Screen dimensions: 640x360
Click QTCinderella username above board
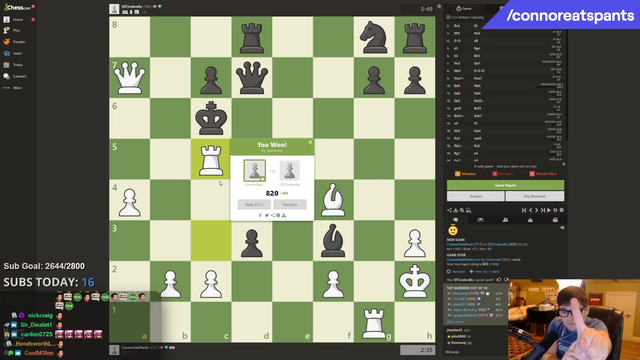tap(131, 7)
